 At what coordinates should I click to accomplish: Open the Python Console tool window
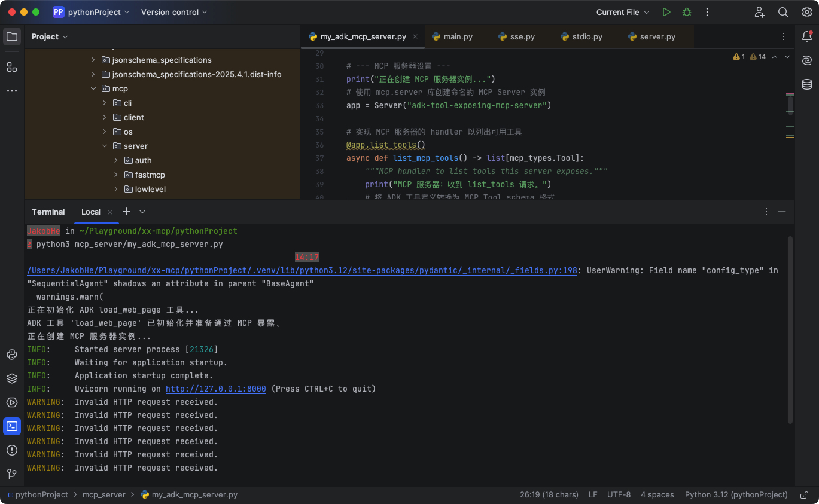click(x=12, y=355)
